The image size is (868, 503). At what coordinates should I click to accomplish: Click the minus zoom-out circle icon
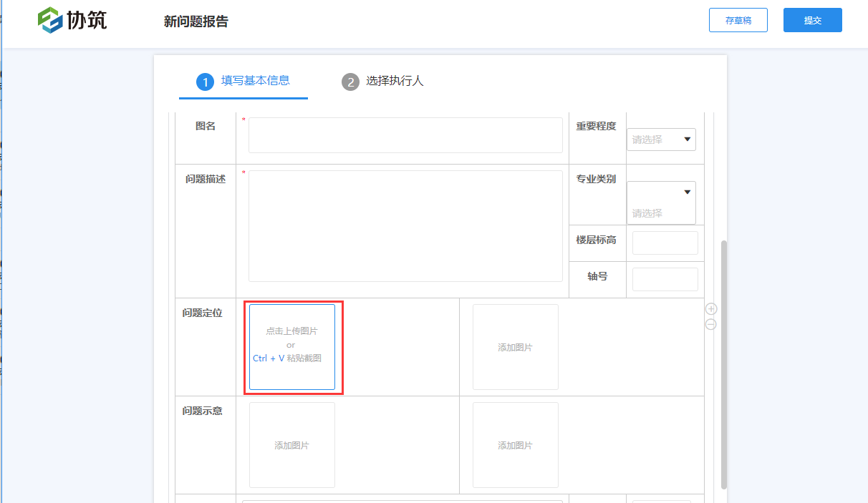(x=710, y=324)
